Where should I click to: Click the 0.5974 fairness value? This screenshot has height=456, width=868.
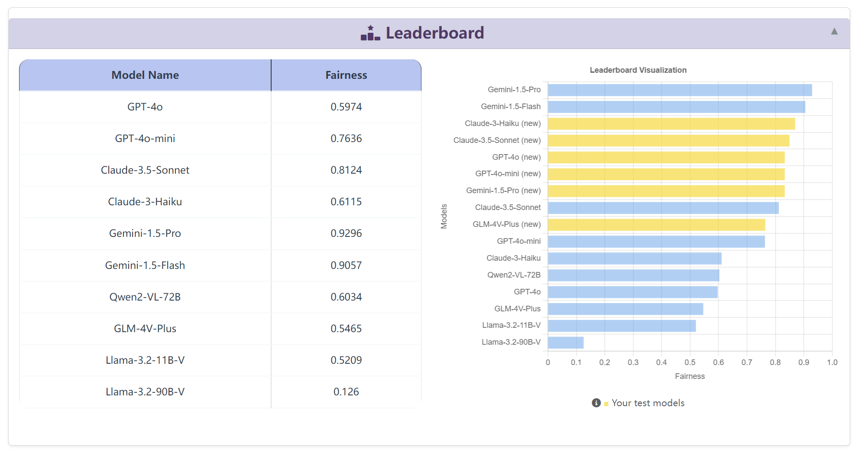click(x=346, y=107)
